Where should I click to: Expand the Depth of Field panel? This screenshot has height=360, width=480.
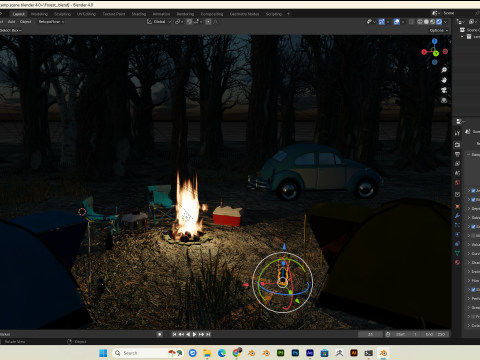(469, 209)
